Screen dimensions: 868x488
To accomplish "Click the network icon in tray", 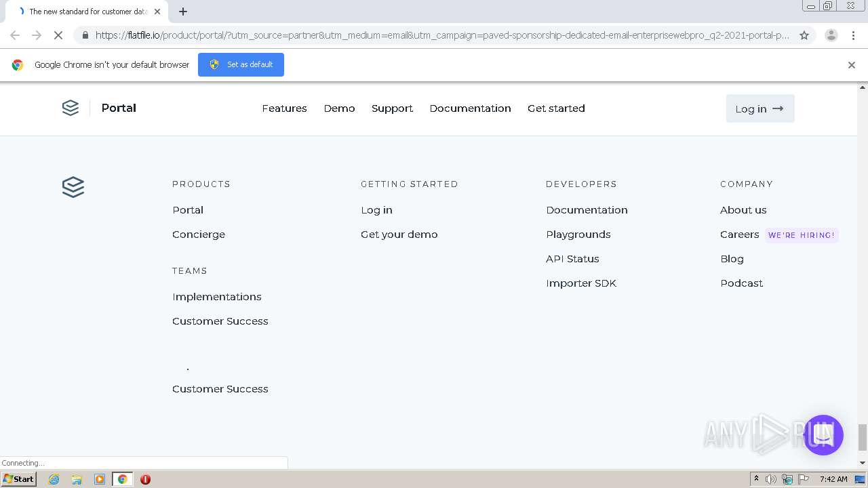I will click(x=787, y=479).
